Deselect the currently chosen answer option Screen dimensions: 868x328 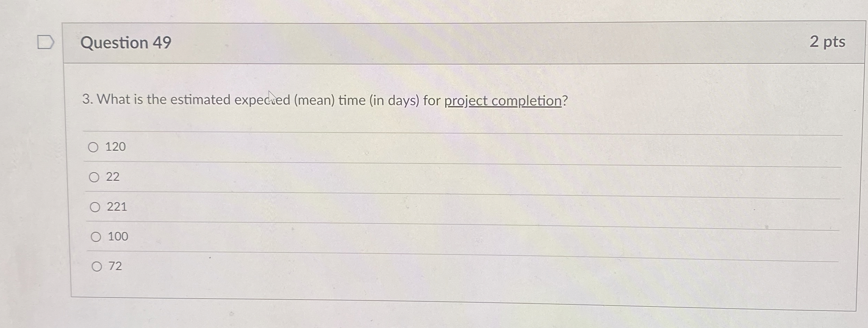pyautogui.click(x=94, y=147)
